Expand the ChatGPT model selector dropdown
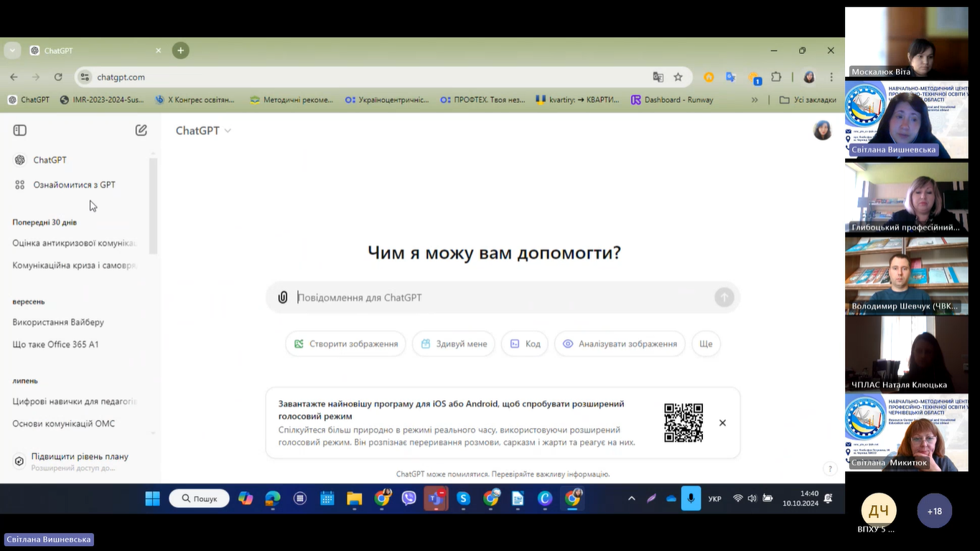This screenshot has width=980, height=551. (204, 130)
